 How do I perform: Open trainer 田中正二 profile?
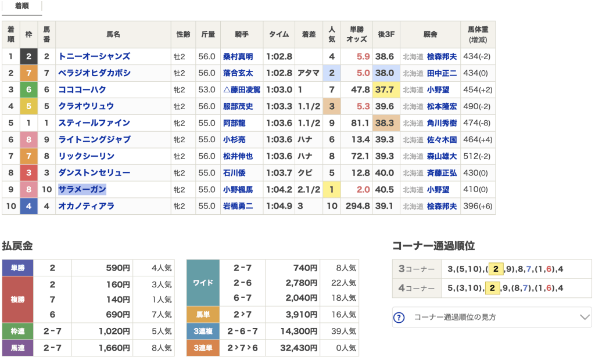click(442, 73)
